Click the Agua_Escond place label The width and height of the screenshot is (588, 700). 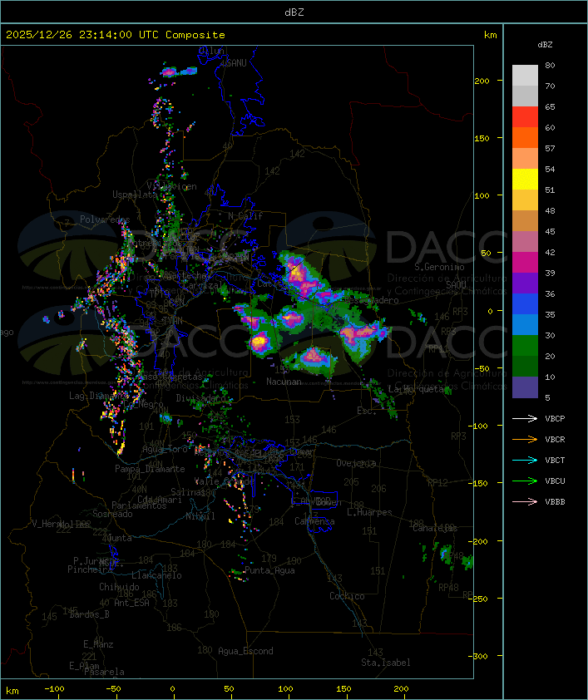tap(245, 651)
